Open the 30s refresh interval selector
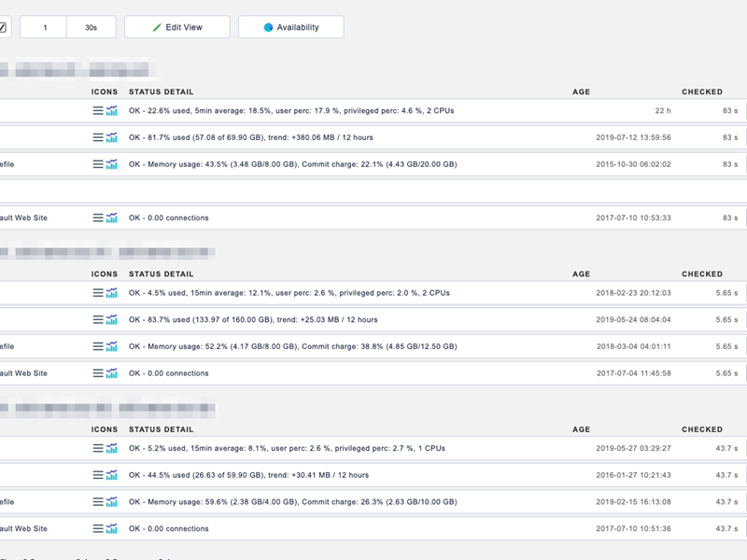The height and width of the screenshot is (560, 747). click(x=91, y=28)
